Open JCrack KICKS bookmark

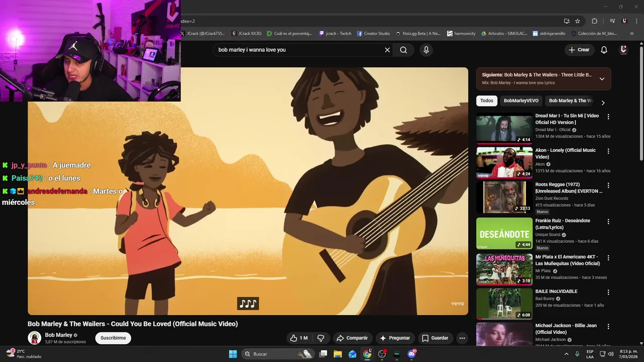coord(247,34)
